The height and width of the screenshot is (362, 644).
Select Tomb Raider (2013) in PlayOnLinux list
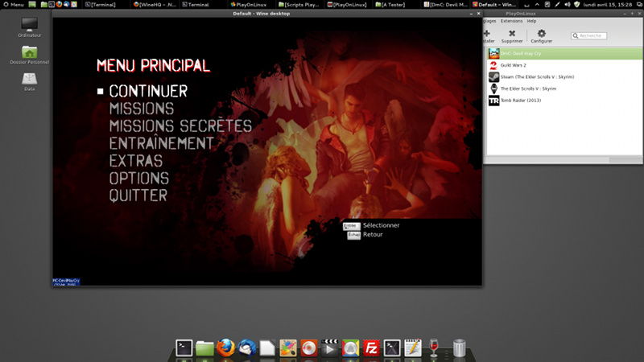click(x=565, y=101)
